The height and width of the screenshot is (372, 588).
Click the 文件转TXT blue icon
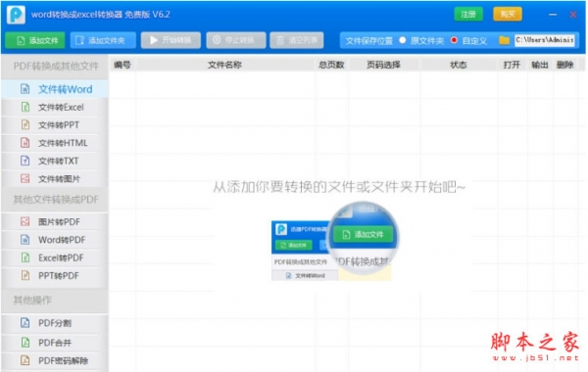coord(24,162)
